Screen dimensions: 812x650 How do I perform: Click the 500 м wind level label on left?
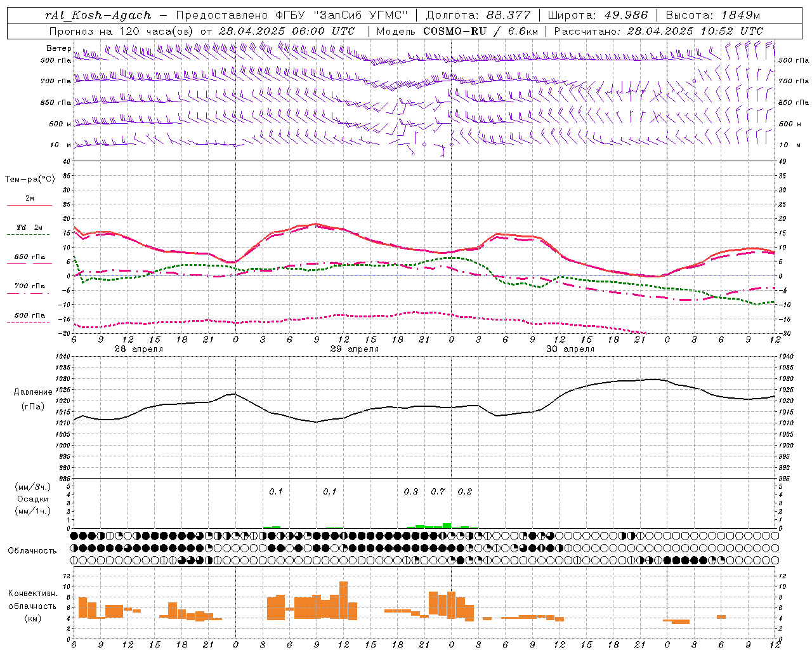60,124
